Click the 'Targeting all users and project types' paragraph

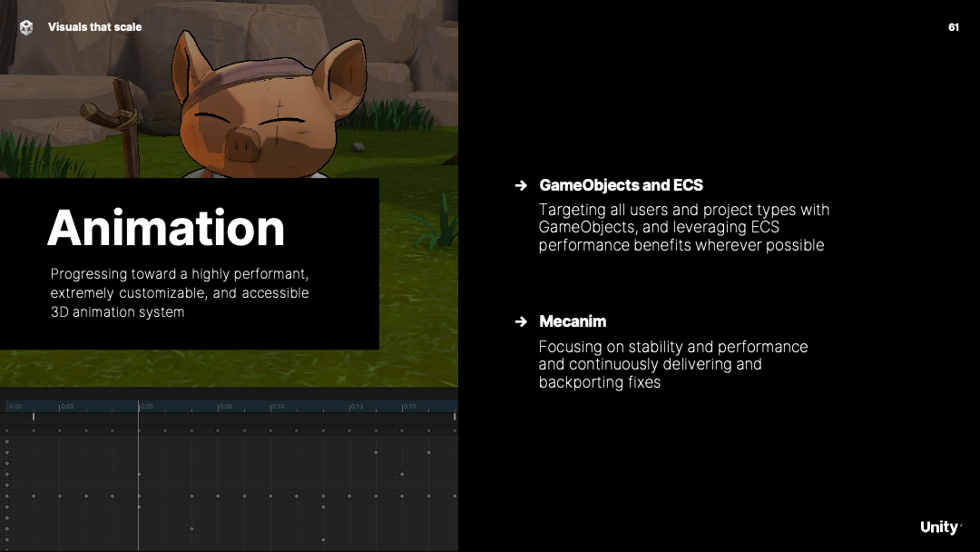(x=684, y=227)
